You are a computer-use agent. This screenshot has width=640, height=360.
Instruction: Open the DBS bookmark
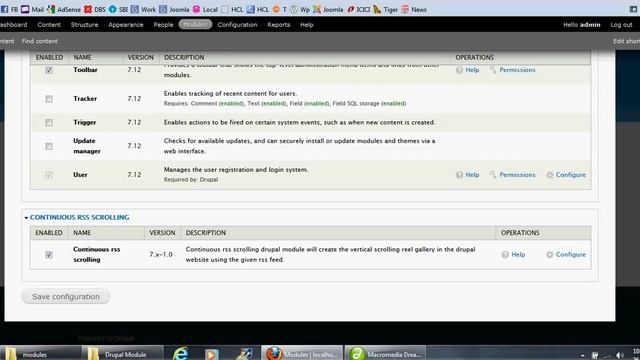(95, 9)
